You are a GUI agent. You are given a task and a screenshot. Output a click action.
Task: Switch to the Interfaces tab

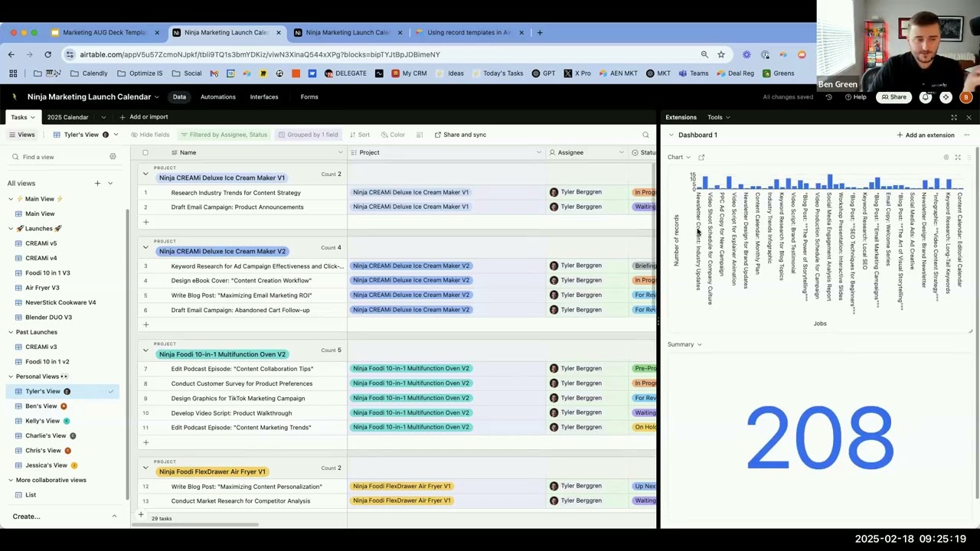coord(264,97)
